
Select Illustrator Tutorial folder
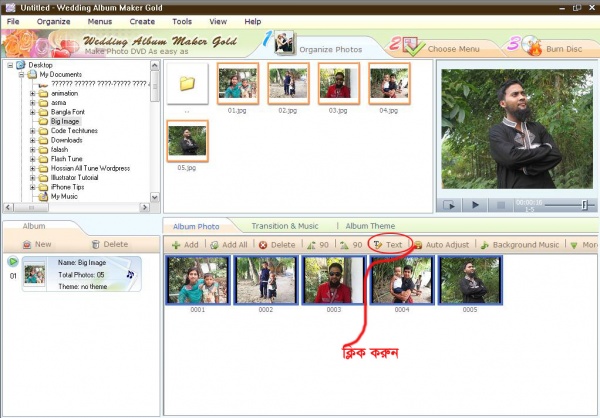click(74, 178)
